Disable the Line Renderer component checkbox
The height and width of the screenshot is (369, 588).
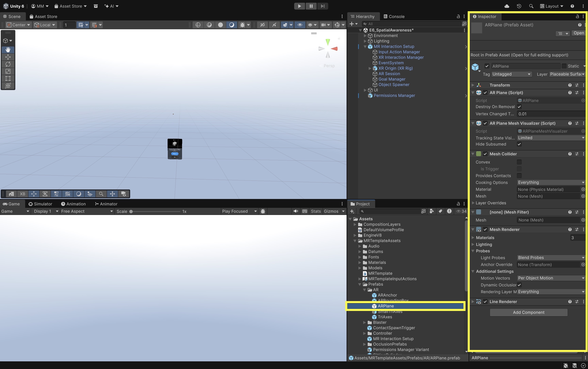pyautogui.click(x=485, y=302)
